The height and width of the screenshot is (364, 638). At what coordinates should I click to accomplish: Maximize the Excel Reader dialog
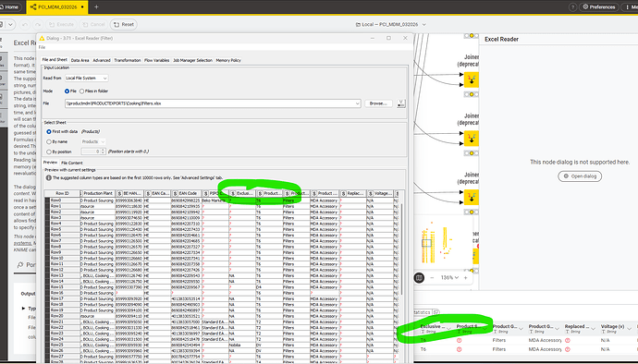tap(388, 38)
